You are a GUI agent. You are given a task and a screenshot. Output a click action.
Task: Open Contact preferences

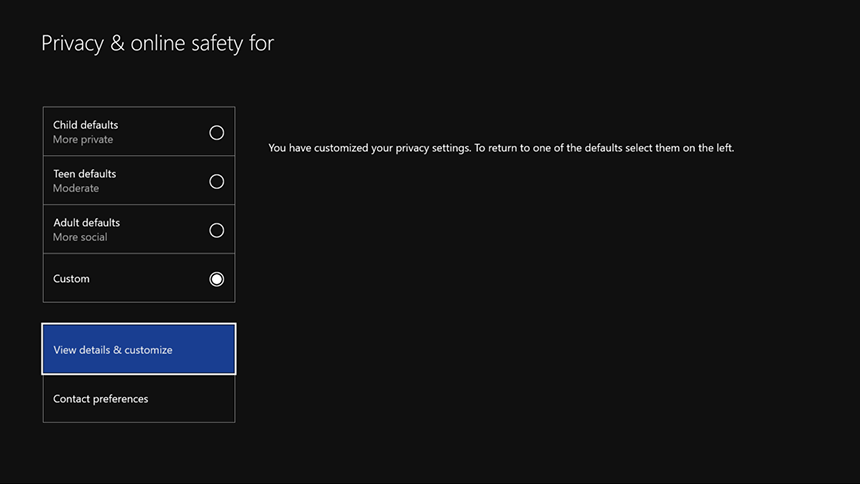(139, 399)
